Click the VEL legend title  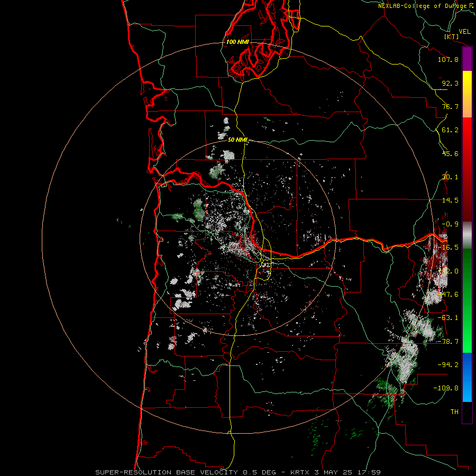coord(464,32)
